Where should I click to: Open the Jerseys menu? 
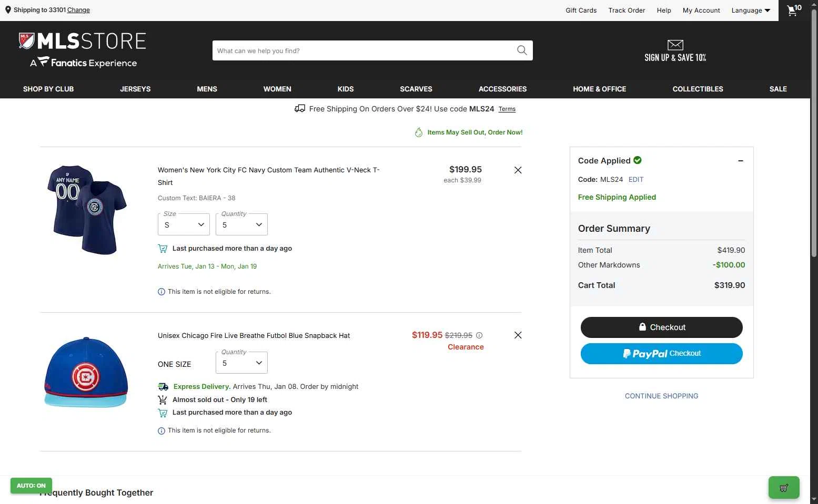coord(135,89)
